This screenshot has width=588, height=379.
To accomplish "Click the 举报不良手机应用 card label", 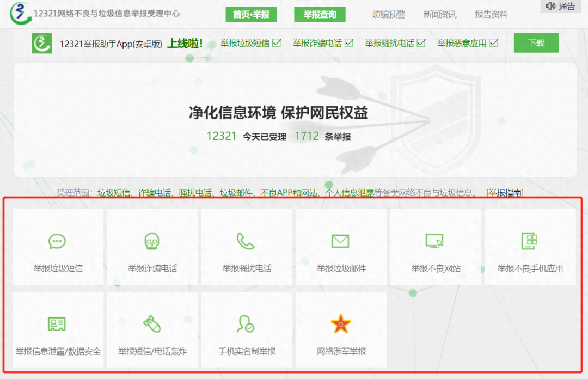I will click(530, 268).
